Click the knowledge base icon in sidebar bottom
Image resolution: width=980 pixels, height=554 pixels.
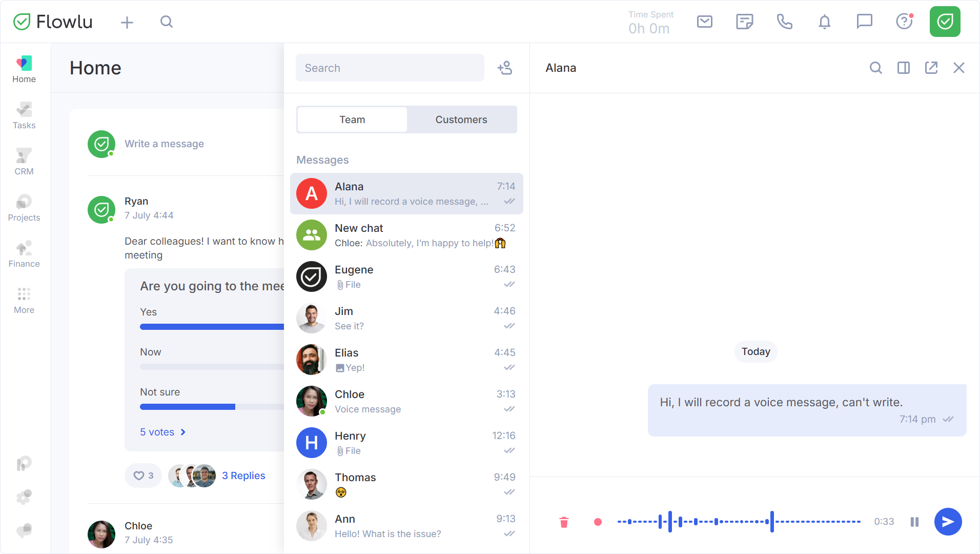point(24,464)
